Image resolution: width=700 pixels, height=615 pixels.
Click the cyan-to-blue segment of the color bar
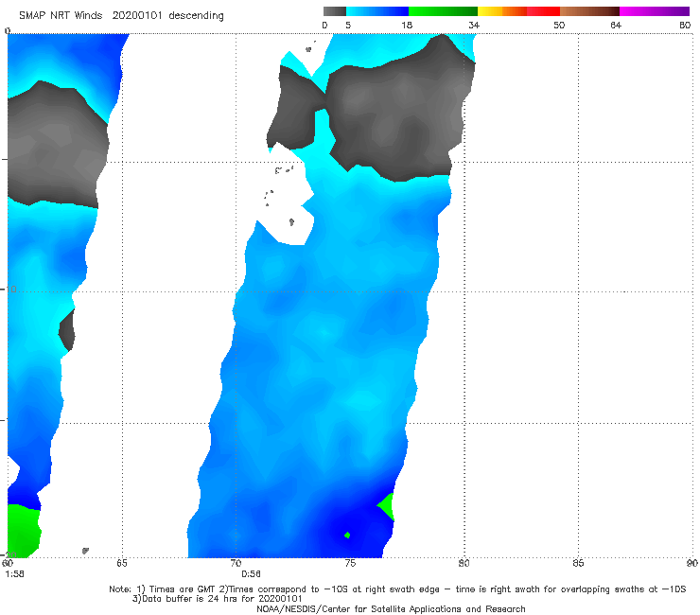(377, 11)
